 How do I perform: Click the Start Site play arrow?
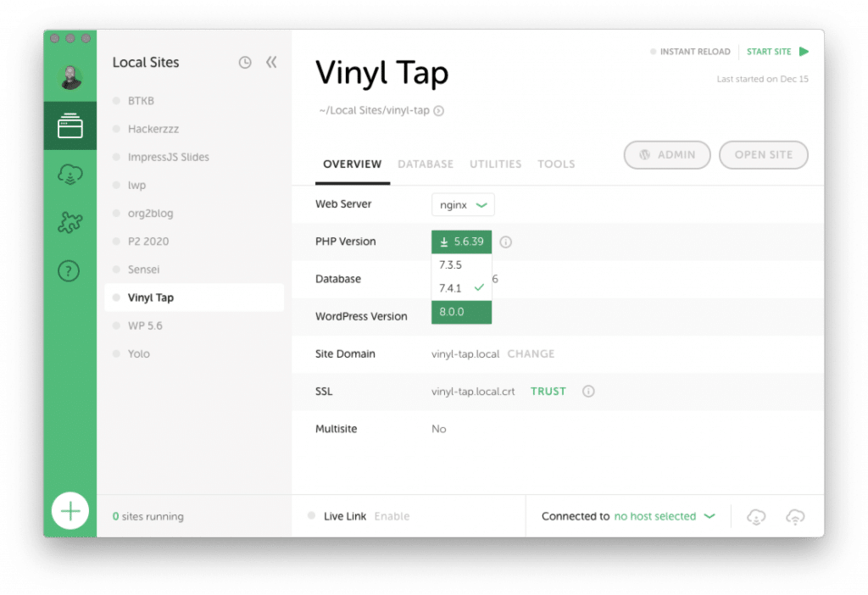coord(804,52)
